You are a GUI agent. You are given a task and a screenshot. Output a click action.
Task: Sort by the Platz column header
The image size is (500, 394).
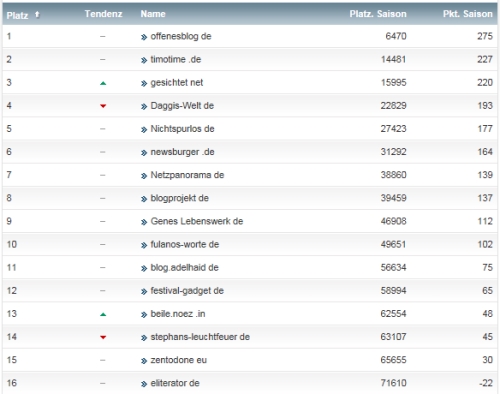click(17, 15)
